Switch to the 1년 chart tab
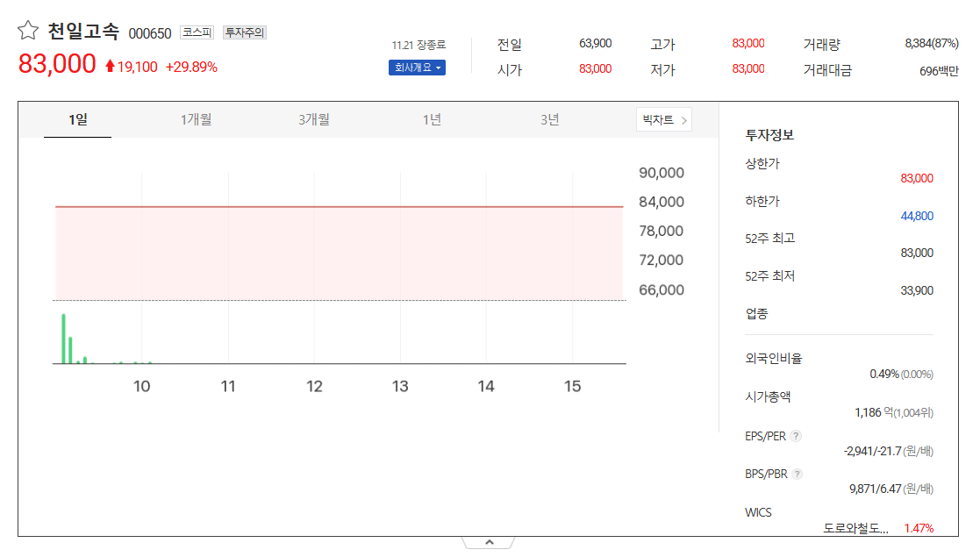The image size is (980, 557). point(432,119)
